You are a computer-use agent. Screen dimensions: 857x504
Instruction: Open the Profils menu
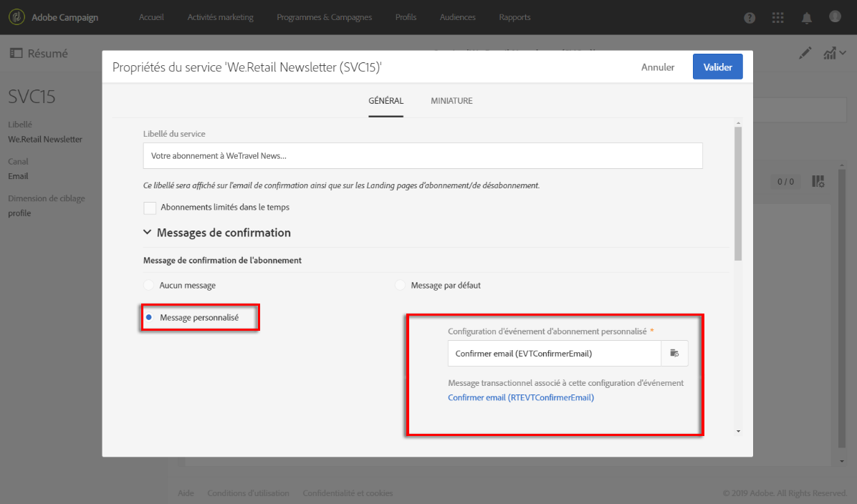[406, 17]
